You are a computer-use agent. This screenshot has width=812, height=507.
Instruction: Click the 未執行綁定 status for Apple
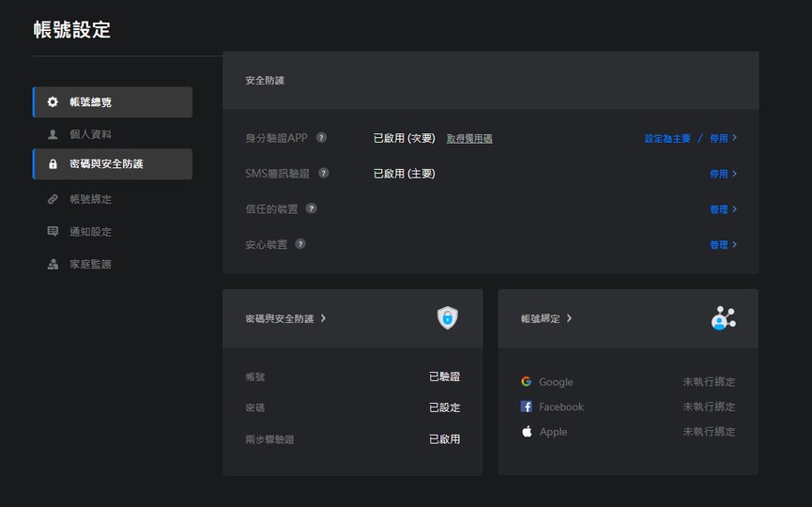709,431
